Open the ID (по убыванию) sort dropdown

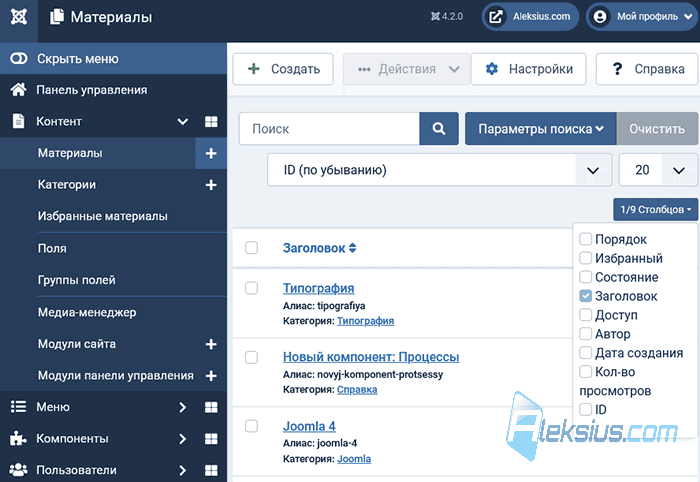coord(439,170)
